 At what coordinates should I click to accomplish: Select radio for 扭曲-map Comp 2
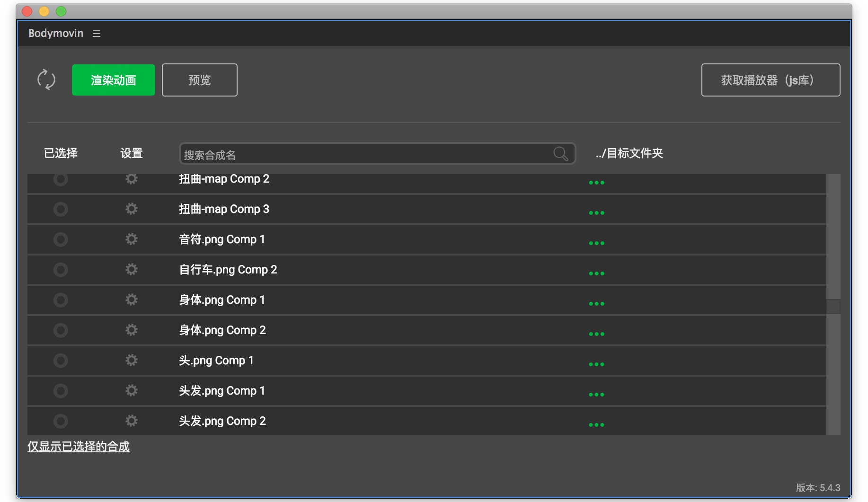61,179
